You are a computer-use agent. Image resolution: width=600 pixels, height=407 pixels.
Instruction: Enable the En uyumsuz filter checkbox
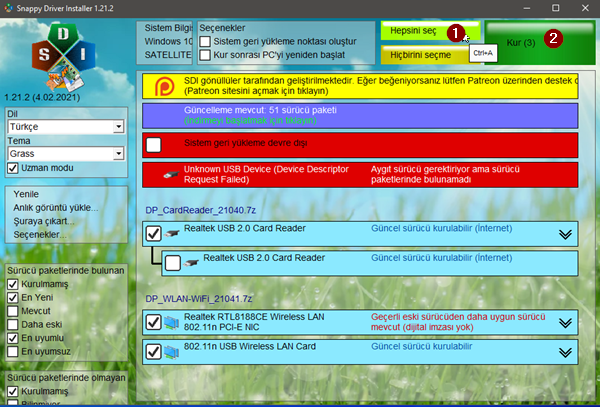coord(13,352)
